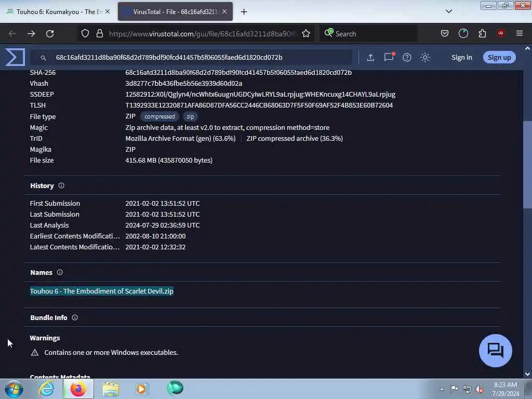
Task: List all tabs dropdown chevron
Action: click(448, 11)
